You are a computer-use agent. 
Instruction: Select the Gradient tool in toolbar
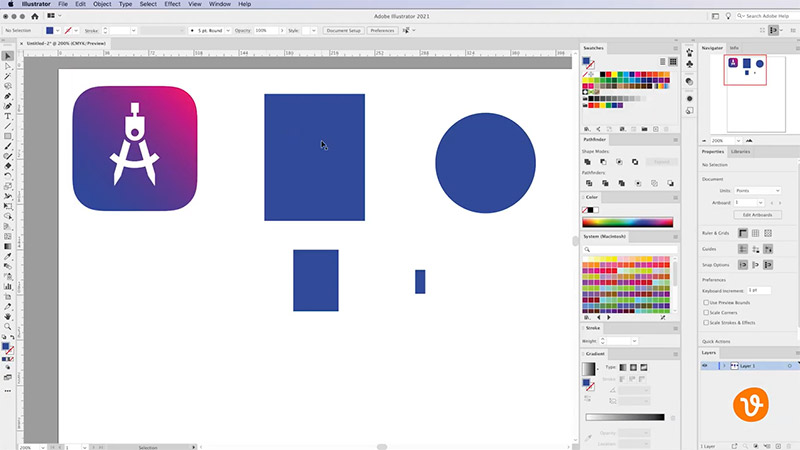coord(8,246)
